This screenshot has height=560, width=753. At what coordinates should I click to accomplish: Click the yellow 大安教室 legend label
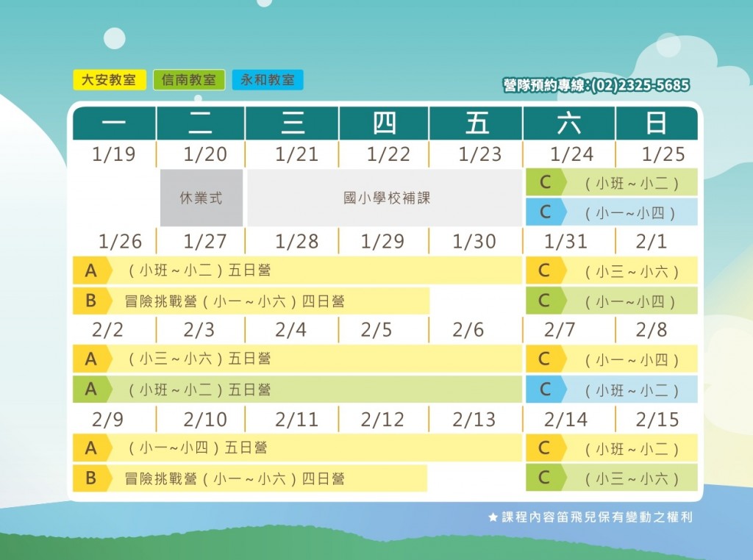(x=110, y=80)
